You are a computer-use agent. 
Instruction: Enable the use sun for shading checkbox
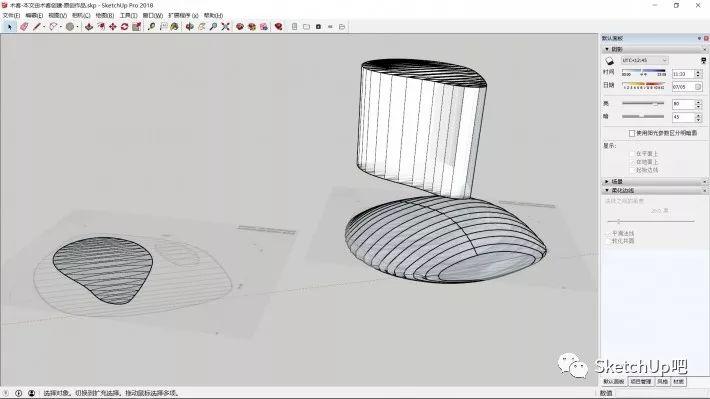tap(632, 133)
